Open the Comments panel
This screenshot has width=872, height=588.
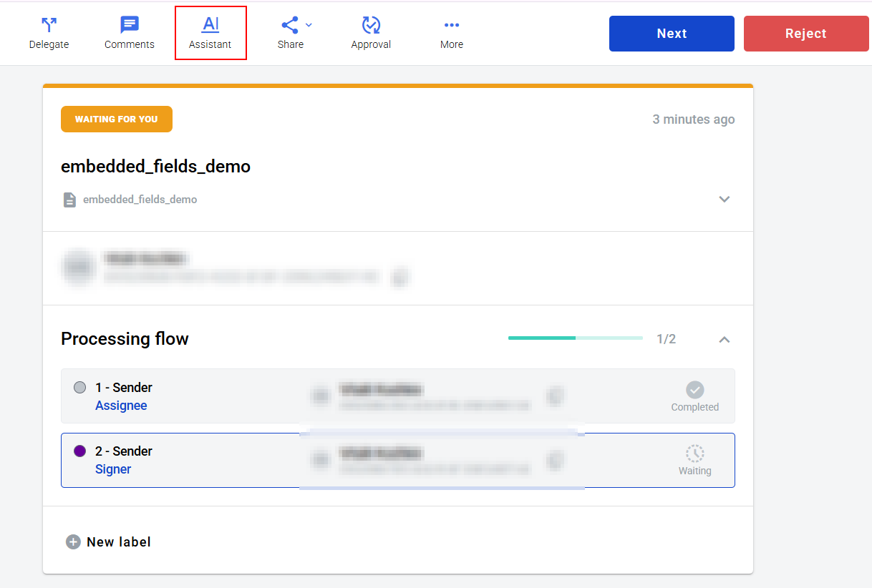pos(130,26)
